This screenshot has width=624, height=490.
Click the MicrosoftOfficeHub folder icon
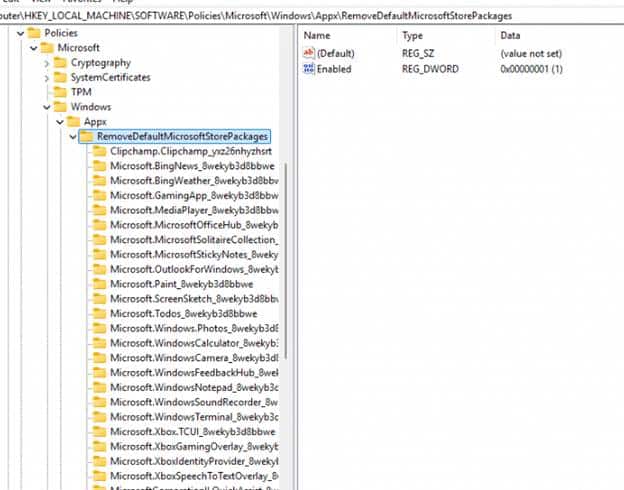(99, 225)
